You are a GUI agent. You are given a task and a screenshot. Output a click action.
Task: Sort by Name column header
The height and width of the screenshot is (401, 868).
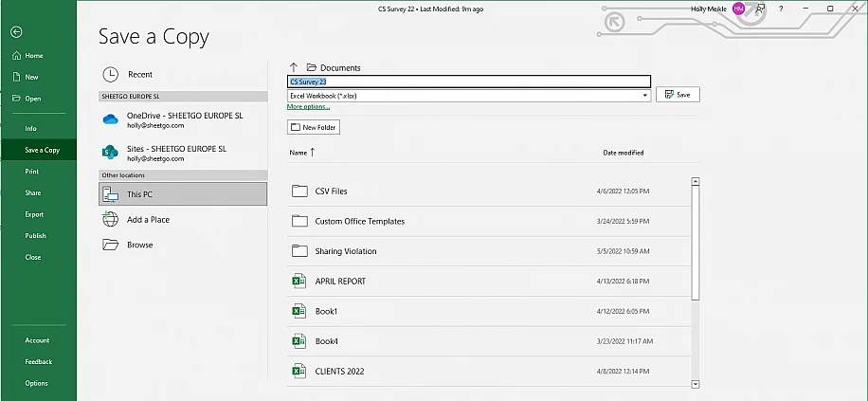pos(302,153)
